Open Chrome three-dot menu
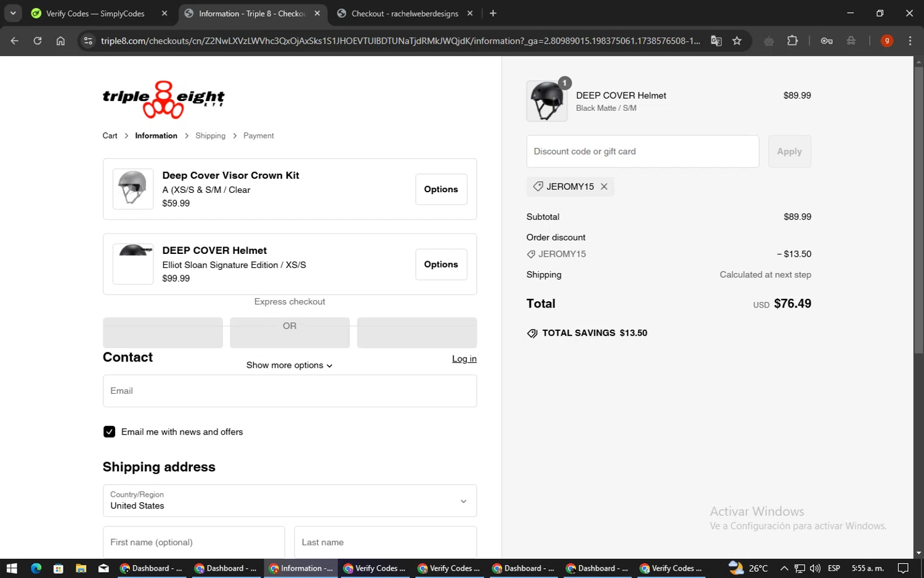Screen dimensions: 924x578 (910, 41)
